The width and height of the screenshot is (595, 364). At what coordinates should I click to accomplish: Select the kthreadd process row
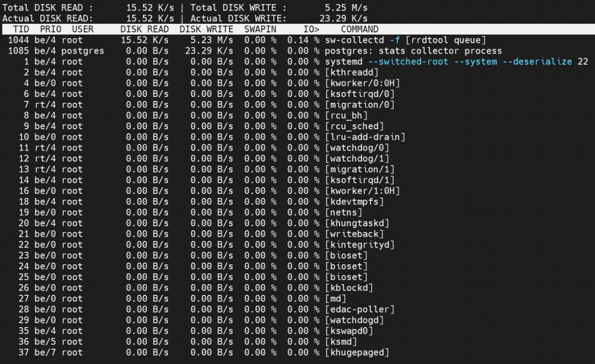click(232, 72)
